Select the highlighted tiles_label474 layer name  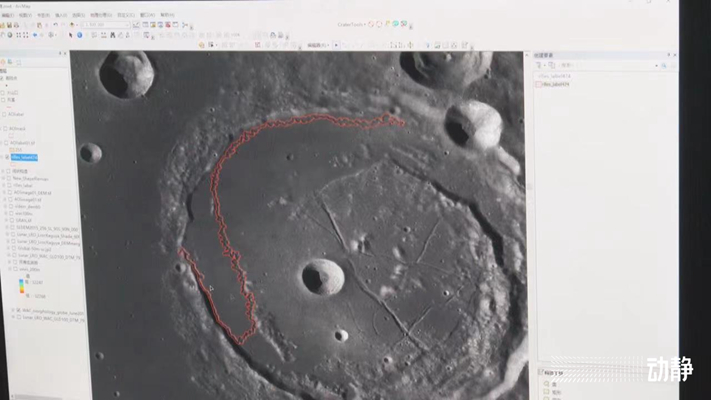click(26, 157)
